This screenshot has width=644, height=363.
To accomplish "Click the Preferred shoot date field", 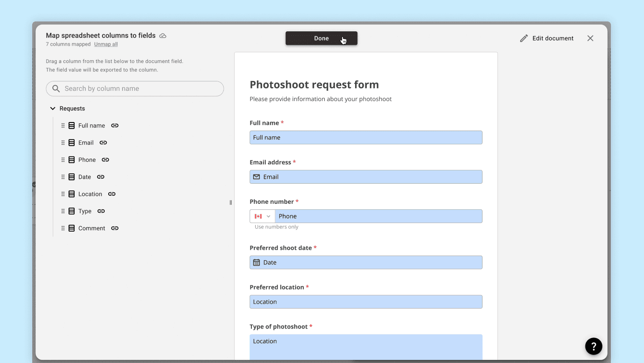I will pyautogui.click(x=366, y=262).
